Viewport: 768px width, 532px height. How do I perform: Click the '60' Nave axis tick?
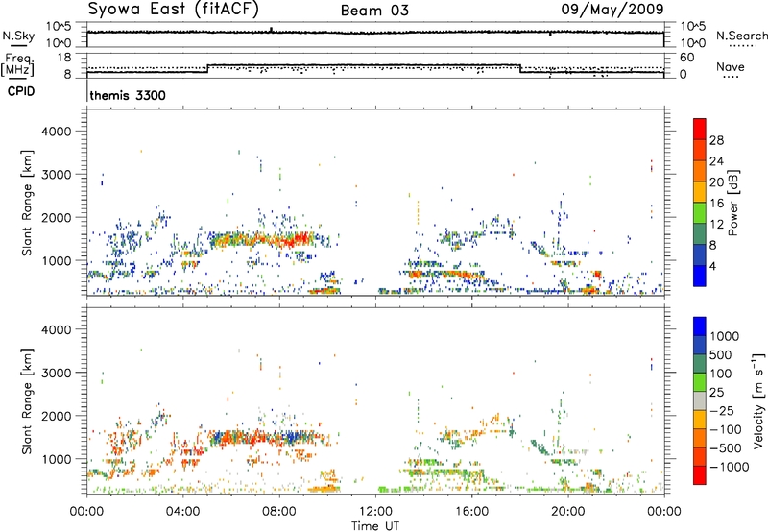(x=687, y=58)
